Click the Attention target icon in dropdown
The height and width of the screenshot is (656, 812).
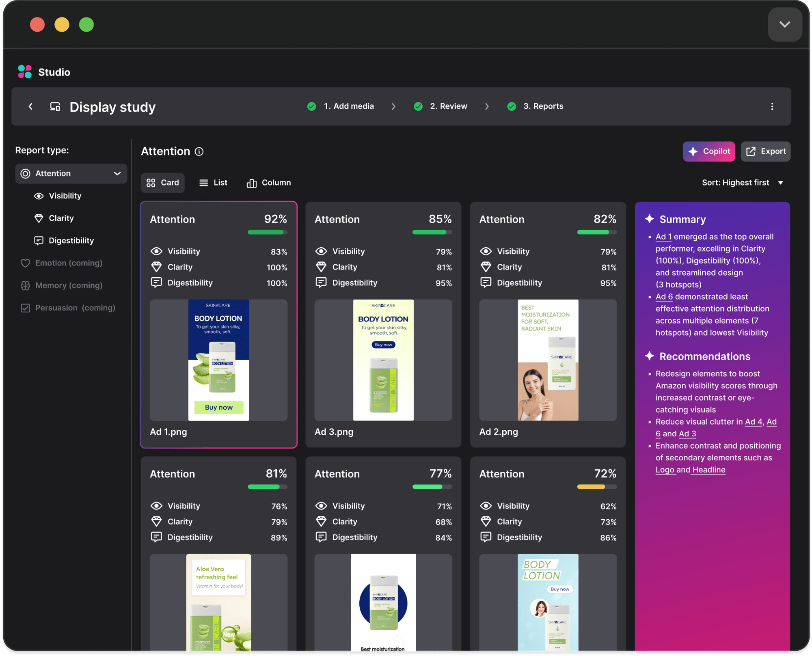click(25, 174)
